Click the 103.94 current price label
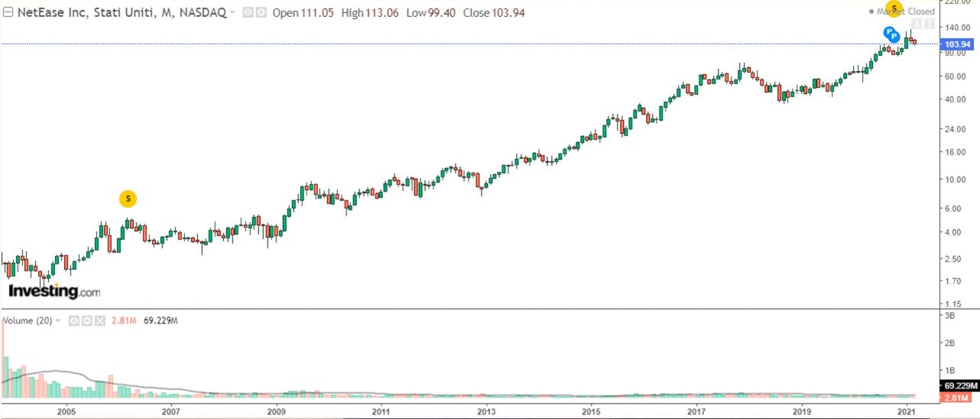This screenshot has width=980, height=419. click(958, 44)
